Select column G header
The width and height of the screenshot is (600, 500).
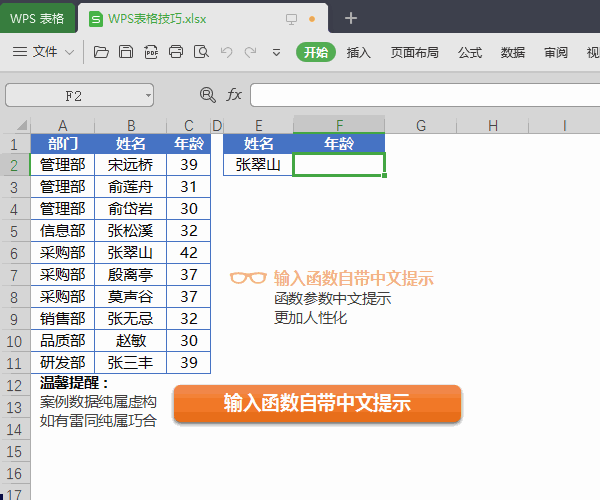(421, 125)
